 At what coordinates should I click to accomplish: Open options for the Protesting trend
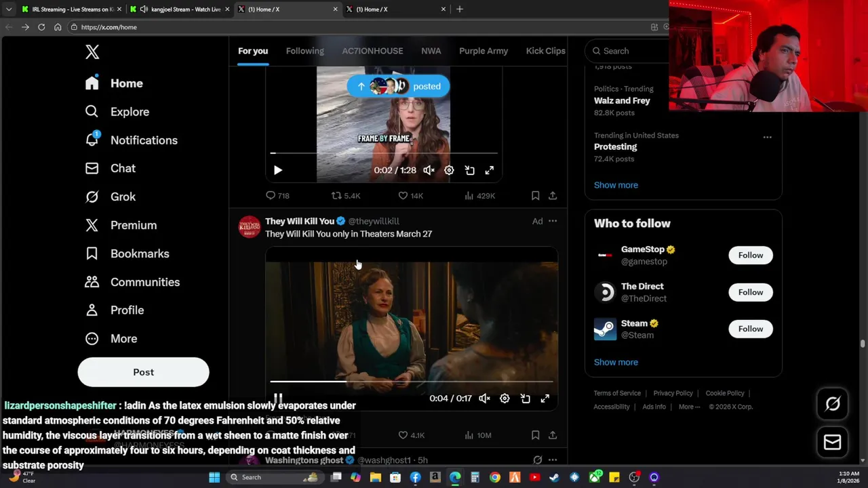pyautogui.click(x=767, y=137)
